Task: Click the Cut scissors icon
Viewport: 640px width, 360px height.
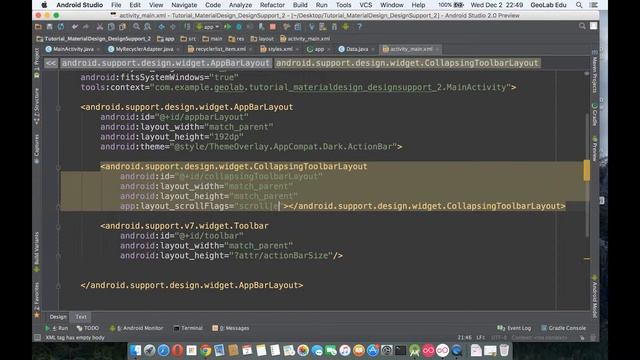Action: 100,27
